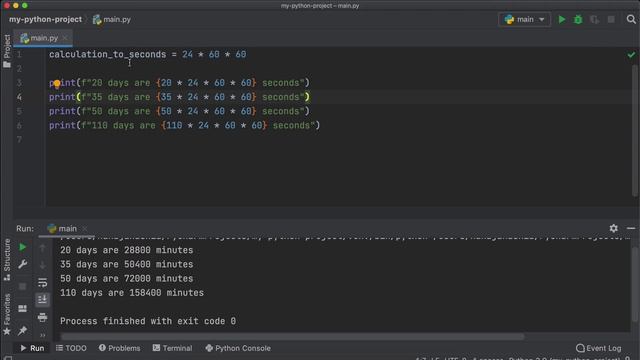Open the Problems tool window

120,348
